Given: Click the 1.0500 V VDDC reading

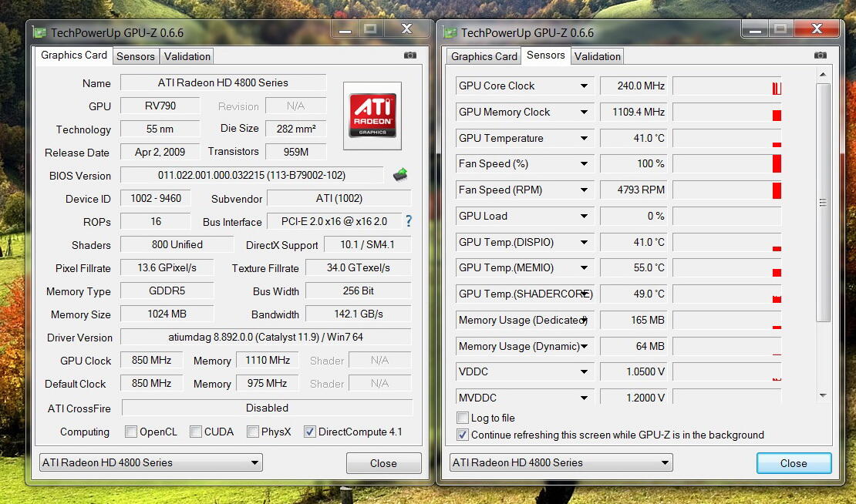Looking at the screenshot, I should (634, 371).
